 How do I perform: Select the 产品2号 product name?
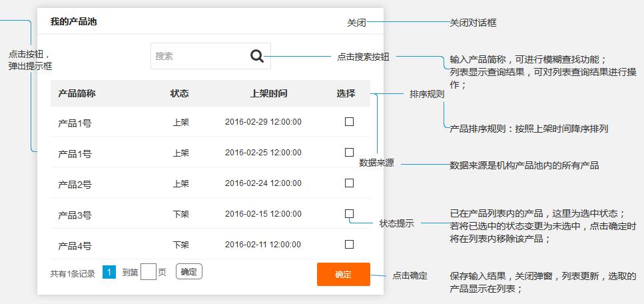point(75,185)
